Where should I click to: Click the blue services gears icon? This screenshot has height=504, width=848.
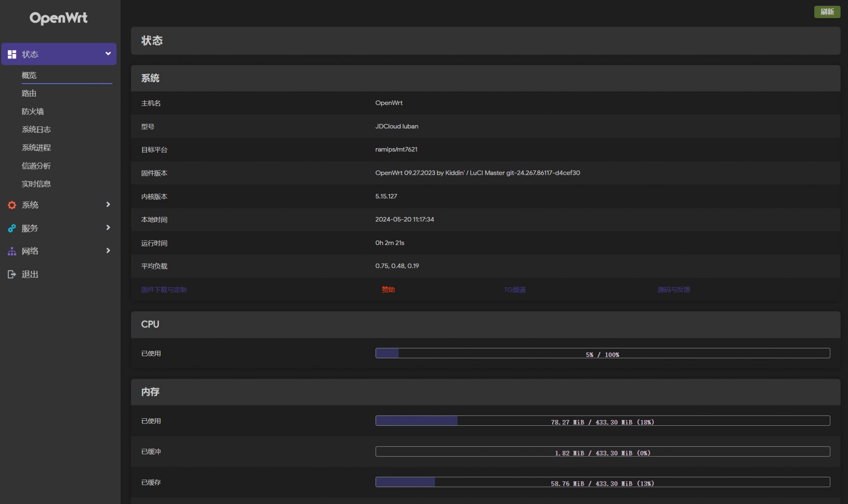coord(12,228)
